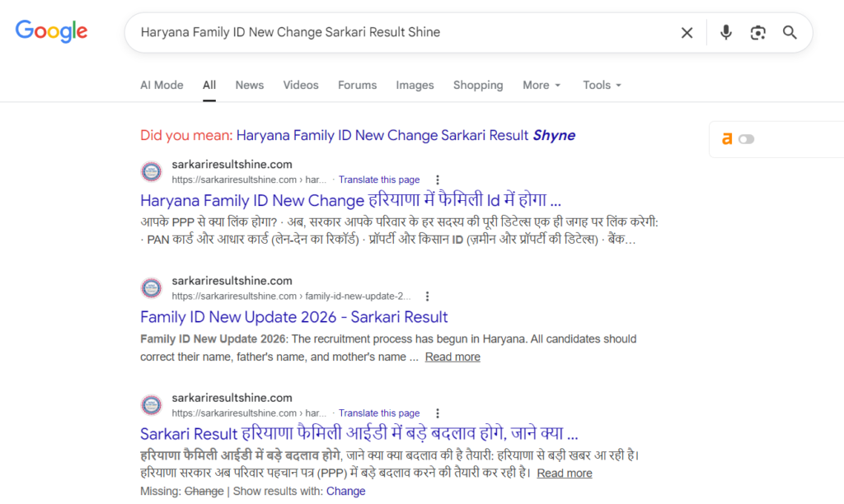This screenshot has height=504, width=844.
Task: Open Family ID New Update 2026 result
Action: coord(294,317)
